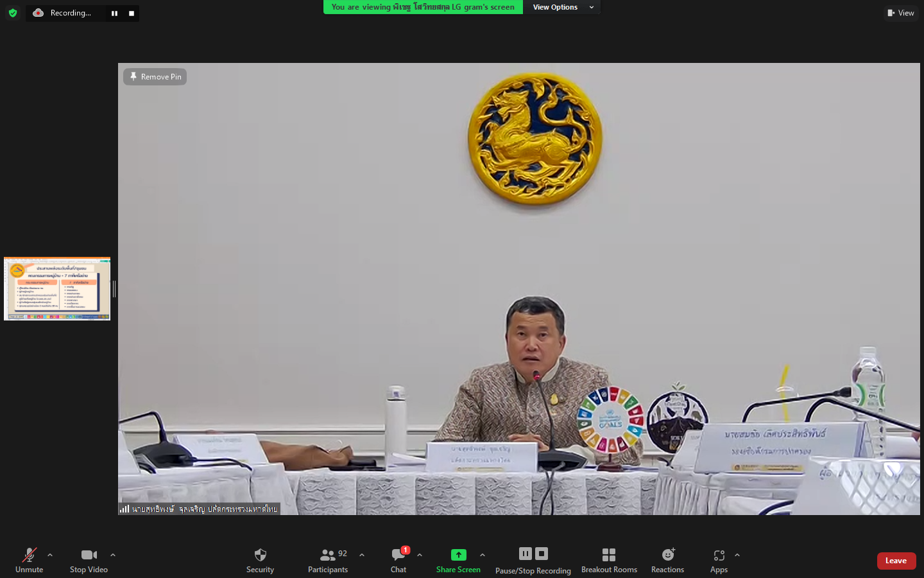Open the Security shield icon
924x578 pixels.
(260, 555)
